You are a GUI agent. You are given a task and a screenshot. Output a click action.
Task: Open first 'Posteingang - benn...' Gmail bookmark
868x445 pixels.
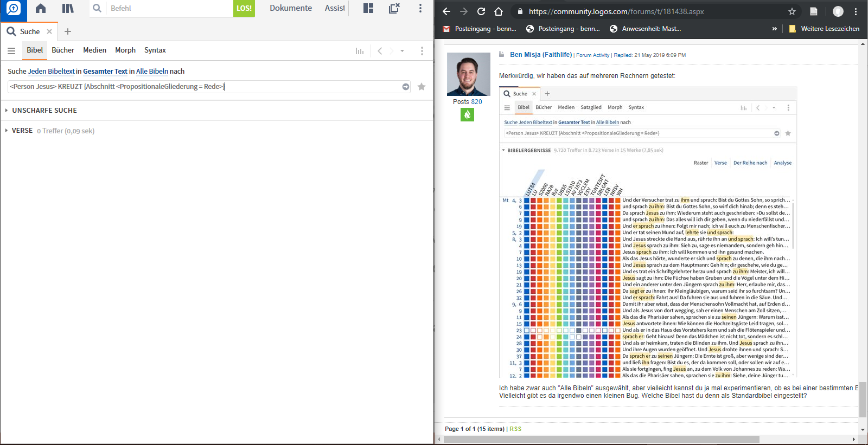click(x=480, y=29)
